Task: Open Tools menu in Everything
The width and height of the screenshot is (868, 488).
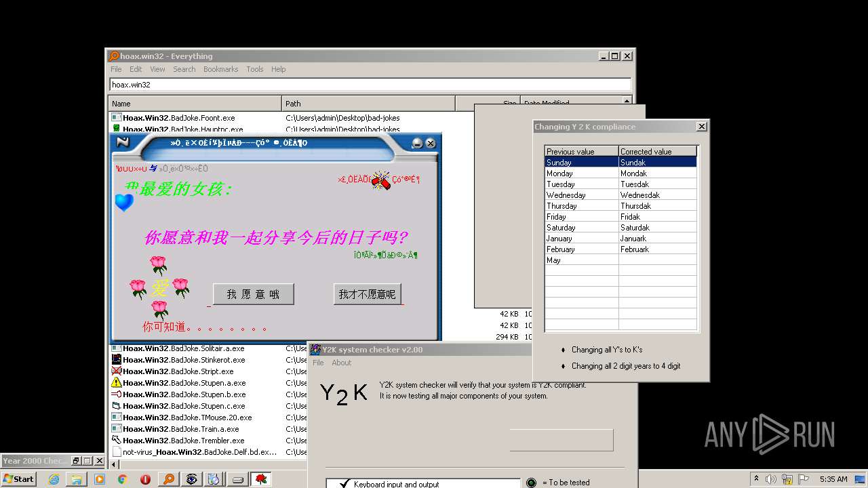Action: point(255,69)
